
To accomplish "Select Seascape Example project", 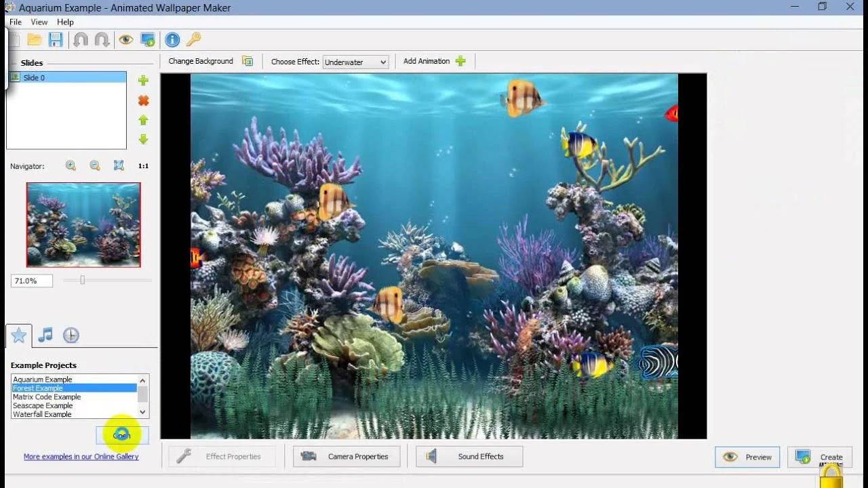I will tap(75, 405).
